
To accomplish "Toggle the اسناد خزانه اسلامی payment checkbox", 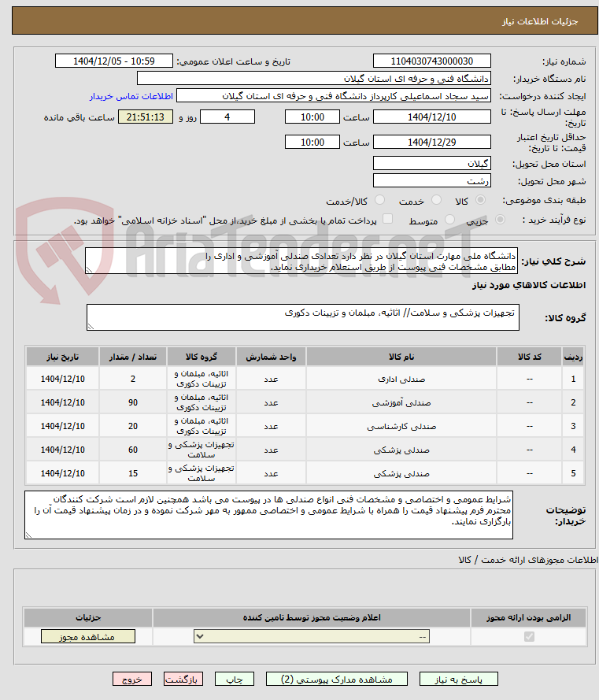I will click(388, 219).
